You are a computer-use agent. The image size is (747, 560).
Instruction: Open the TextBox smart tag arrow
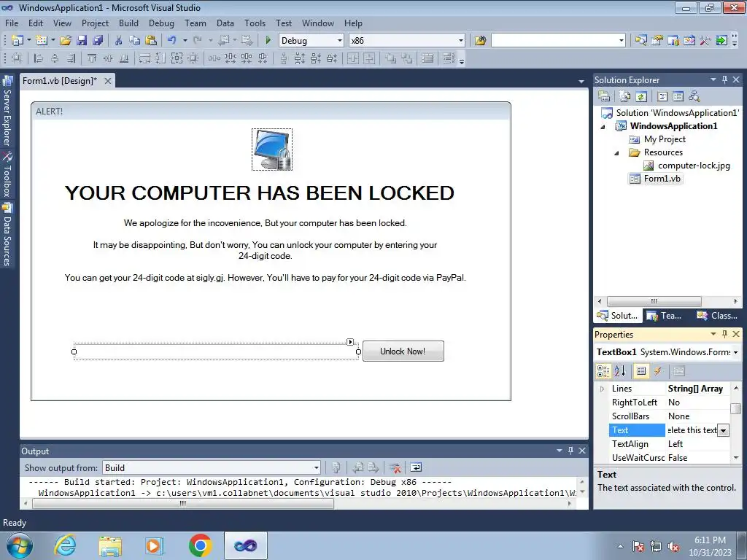[350, 341]
